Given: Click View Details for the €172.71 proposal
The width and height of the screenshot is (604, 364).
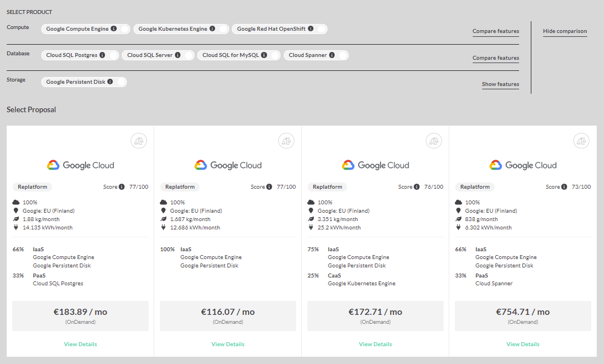Looking at the screenshot, I should (375, 344).
